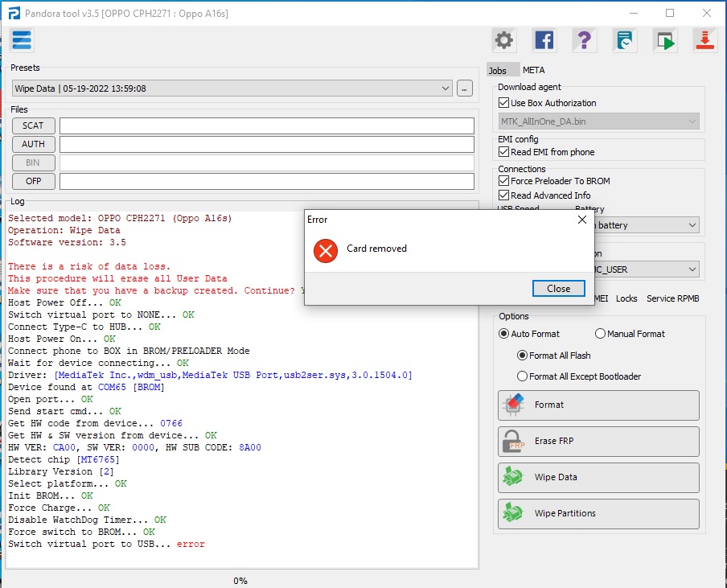Screen dimensions: 727x588
Task: Open the manual book icon
Action: pyautogui.click(x=625, y=40)
